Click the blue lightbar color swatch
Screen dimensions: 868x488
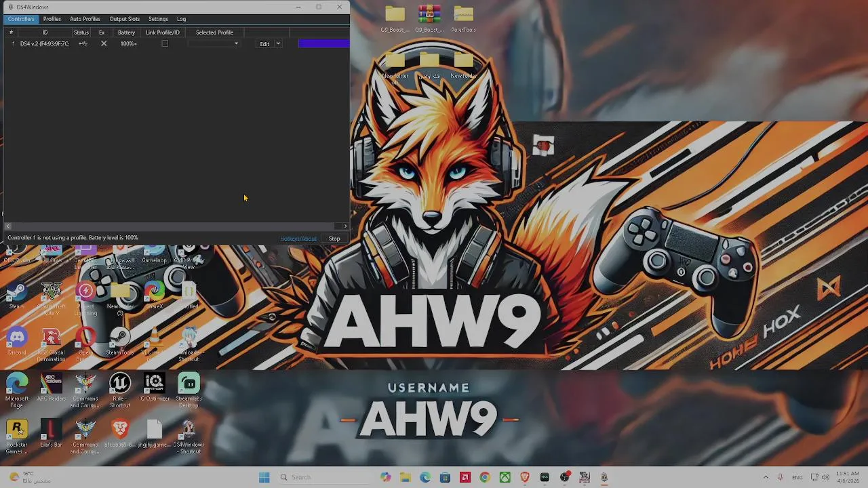(x=323, y=43)
